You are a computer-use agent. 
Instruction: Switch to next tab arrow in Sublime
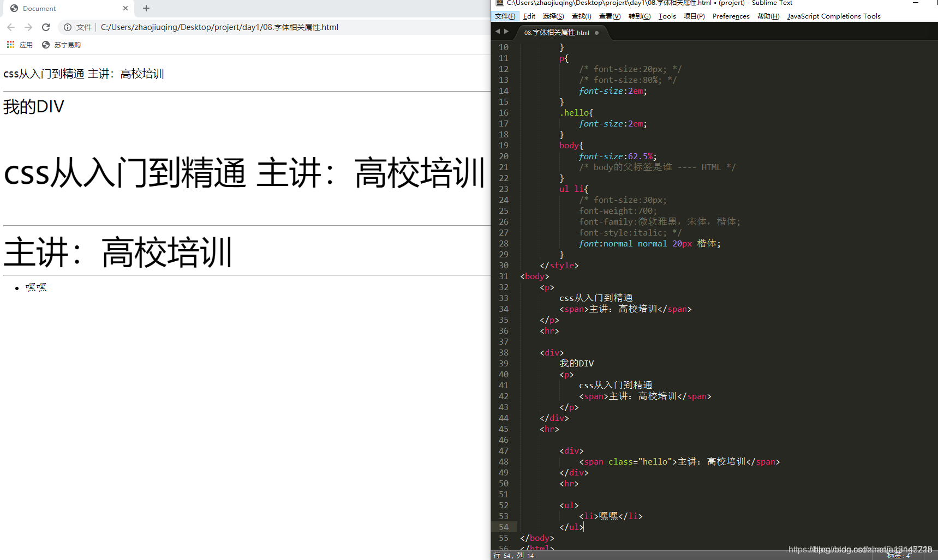(506, 32)
